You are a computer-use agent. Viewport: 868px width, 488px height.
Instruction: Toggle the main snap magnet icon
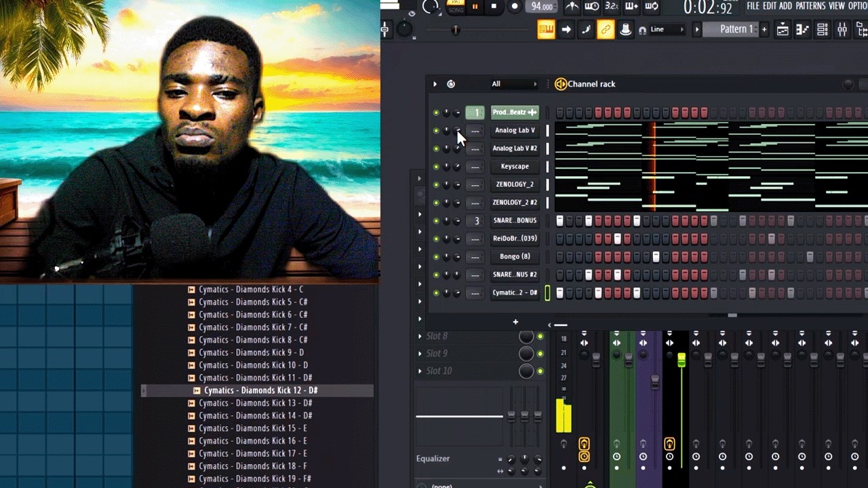click(642, 30)
